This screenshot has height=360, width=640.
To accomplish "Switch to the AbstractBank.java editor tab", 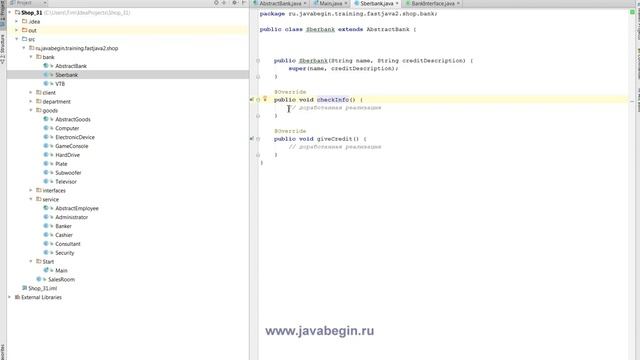I will (280, 3).
